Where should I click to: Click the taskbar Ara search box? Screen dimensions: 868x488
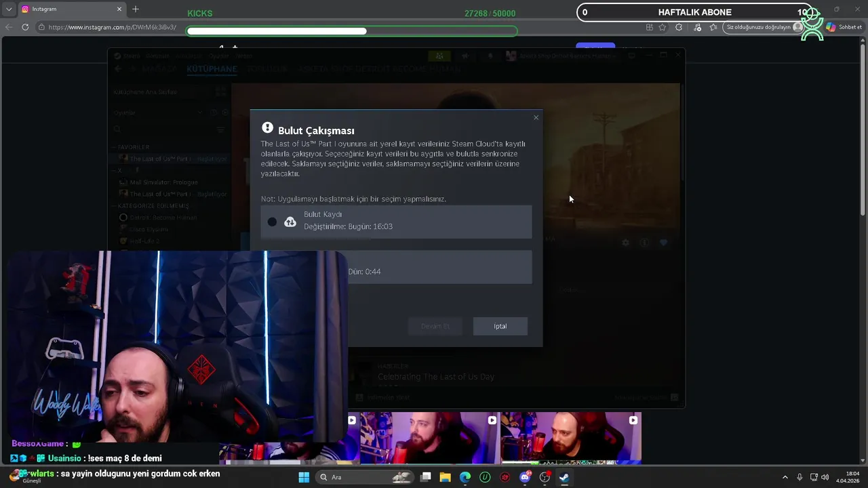point(365,477)
